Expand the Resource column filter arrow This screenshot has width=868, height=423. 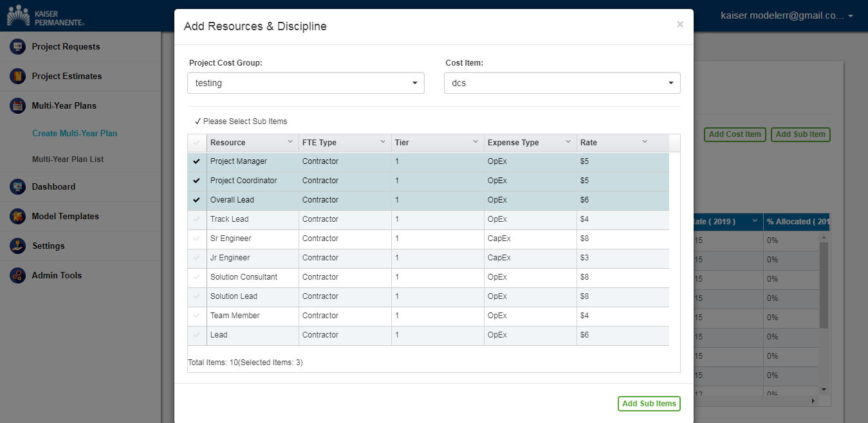pyautogui.click(x=290, y=142)
